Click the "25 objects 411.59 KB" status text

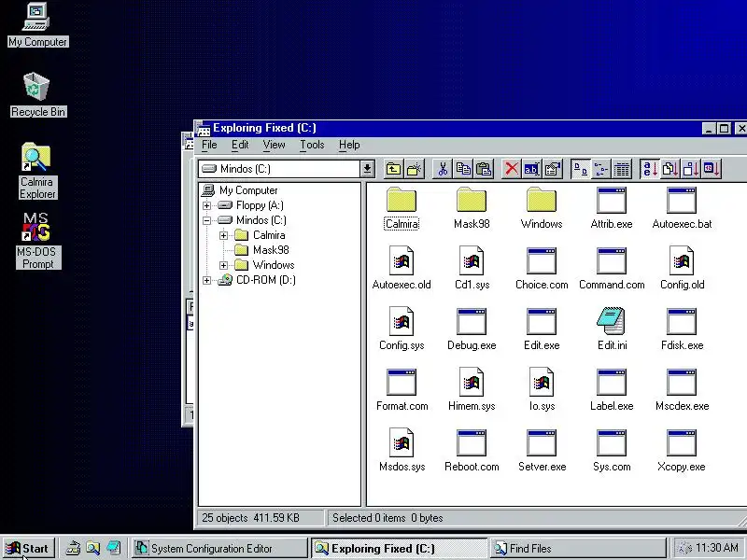coord(250,518)
